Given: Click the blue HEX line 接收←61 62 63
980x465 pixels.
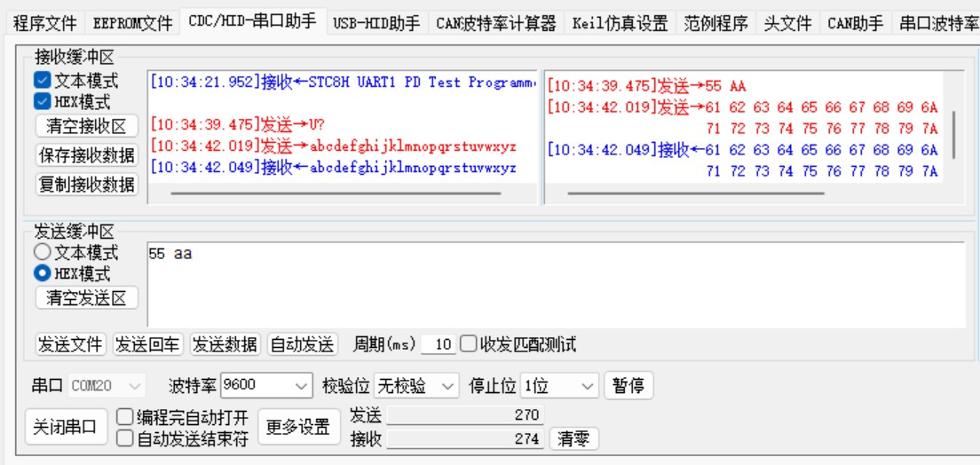Looking at the screenshot, I should [x=742, y=150].
